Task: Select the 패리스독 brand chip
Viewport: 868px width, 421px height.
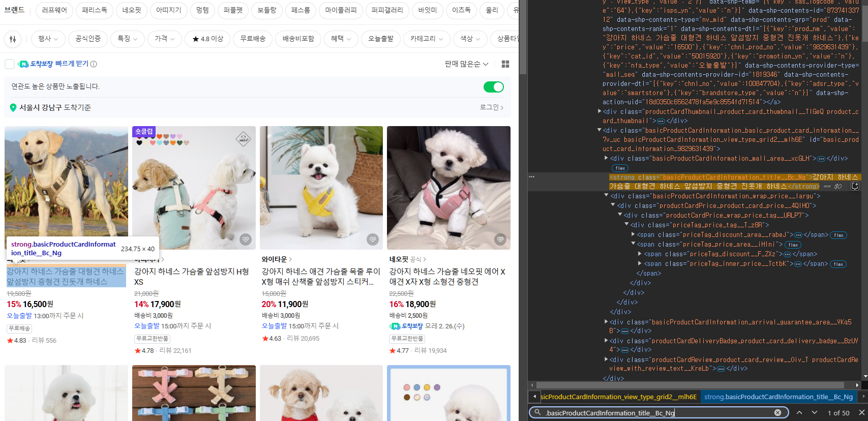Action: 95,10
